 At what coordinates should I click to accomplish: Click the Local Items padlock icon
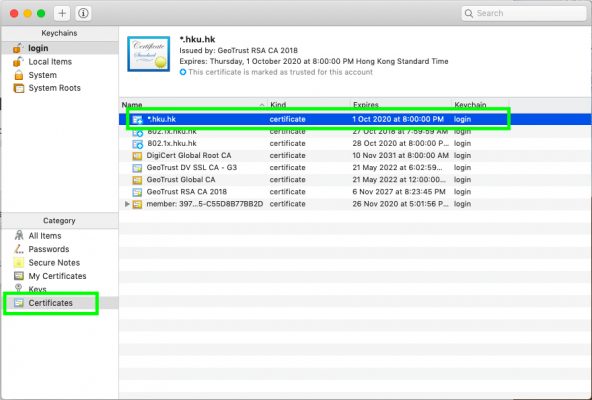[18, 61]
